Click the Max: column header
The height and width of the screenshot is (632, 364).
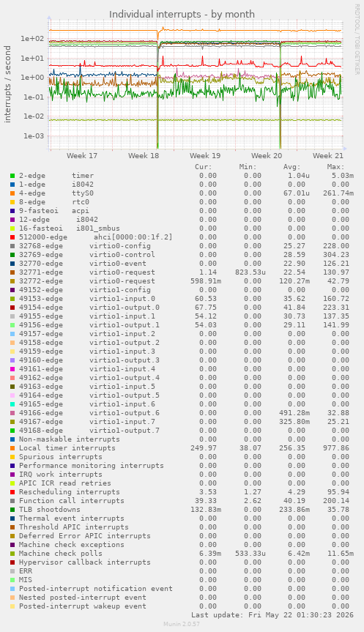[335, 167]
